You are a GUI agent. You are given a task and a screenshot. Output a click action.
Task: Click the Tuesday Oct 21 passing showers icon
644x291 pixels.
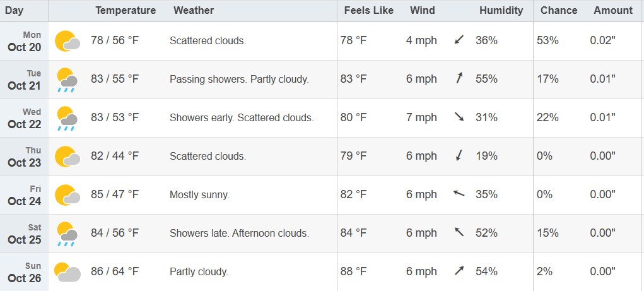pyautogui.click(x=67, y=80)
